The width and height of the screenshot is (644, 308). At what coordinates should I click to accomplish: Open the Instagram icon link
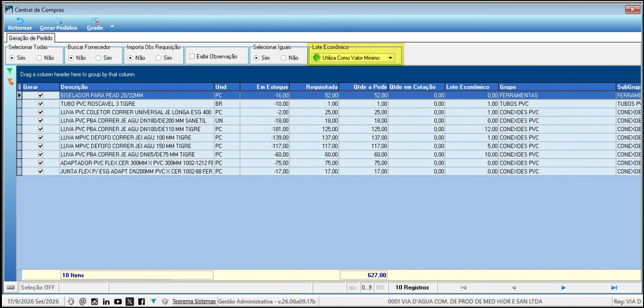95,302
